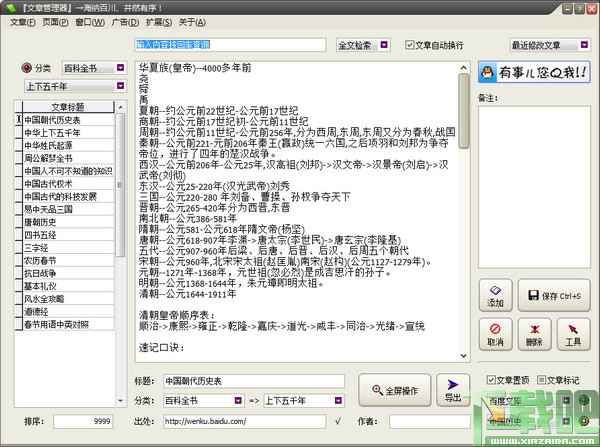600x447 pixels.
Task: Toggle the 文章自动换行 checkbox
Action: (x=410, y=45)
